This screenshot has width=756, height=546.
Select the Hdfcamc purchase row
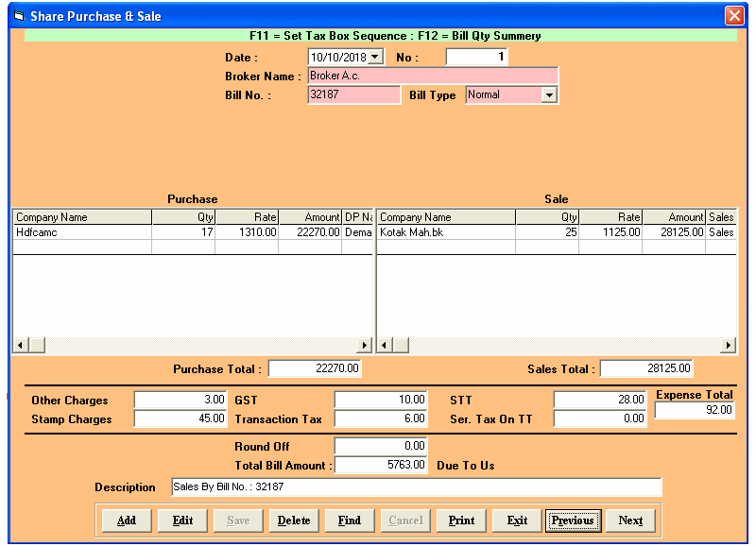82,231
